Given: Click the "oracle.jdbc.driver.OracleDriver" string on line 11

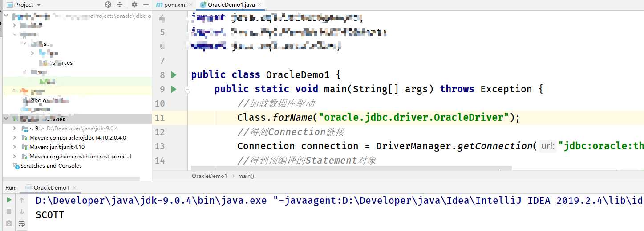Looking at the screenshot, I should tap(417, 118).
